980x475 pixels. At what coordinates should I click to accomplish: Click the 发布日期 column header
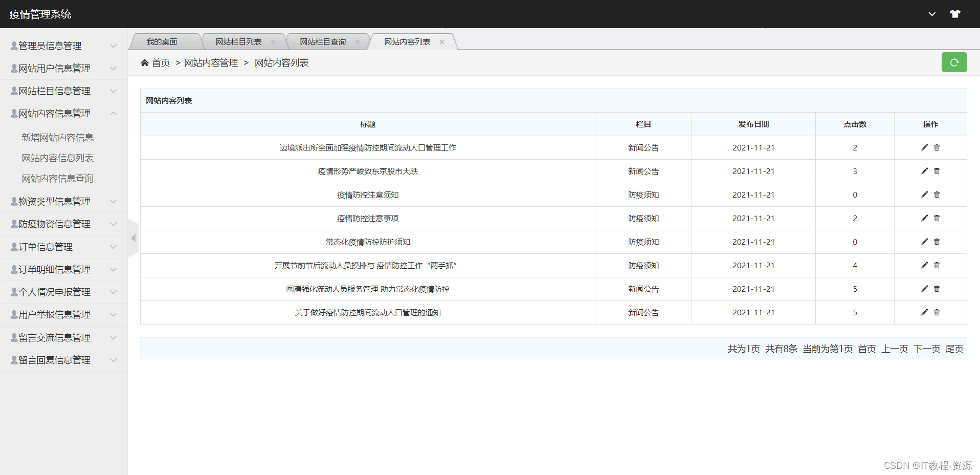753,124
